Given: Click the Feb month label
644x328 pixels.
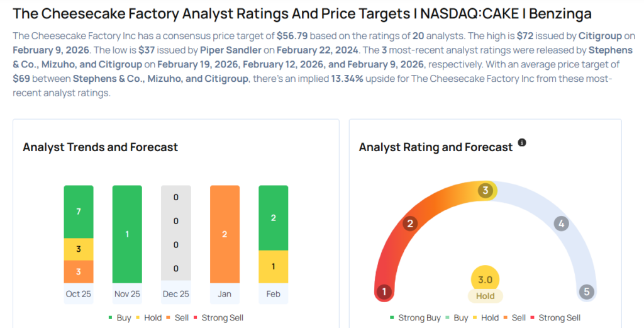Looking at the screenshot, I should pos(273,294).
